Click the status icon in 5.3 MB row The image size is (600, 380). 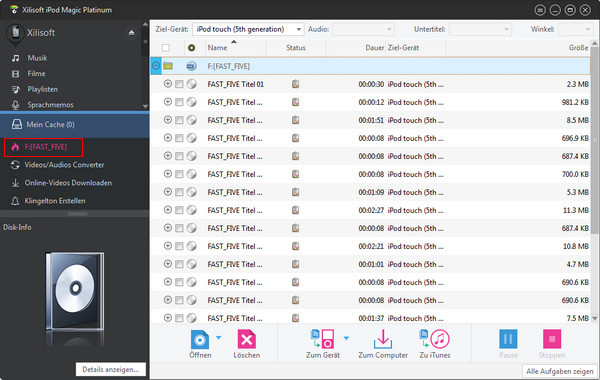pos(295,192)
